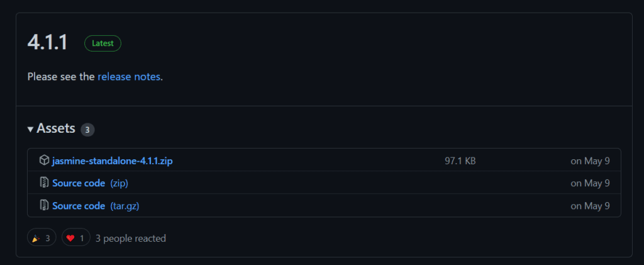
Task: Click the file icon beside Source code (tar.gz)
Action: [x=44, y=206]
